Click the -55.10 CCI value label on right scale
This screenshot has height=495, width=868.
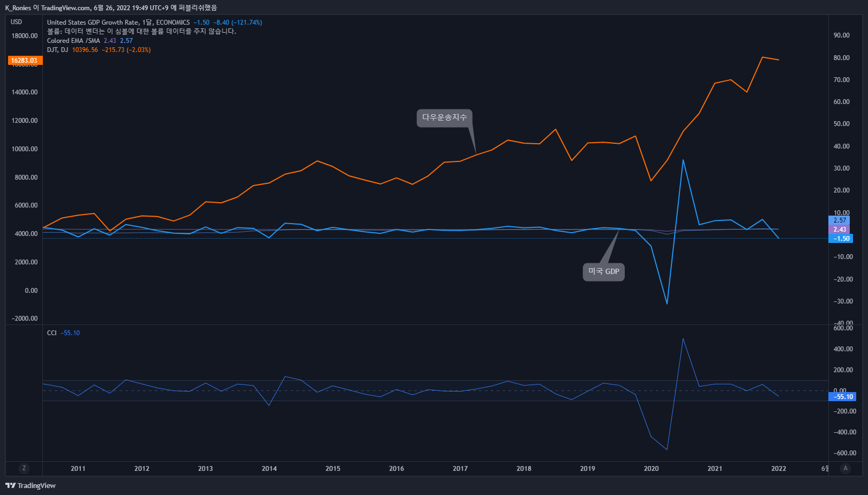(x=842, y=397)
